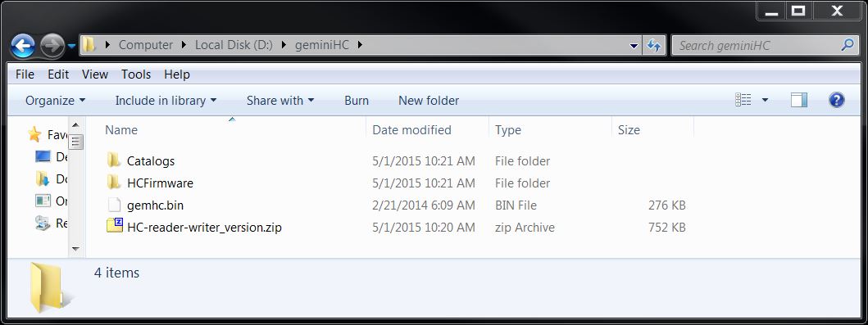Open the View menu

94,74
